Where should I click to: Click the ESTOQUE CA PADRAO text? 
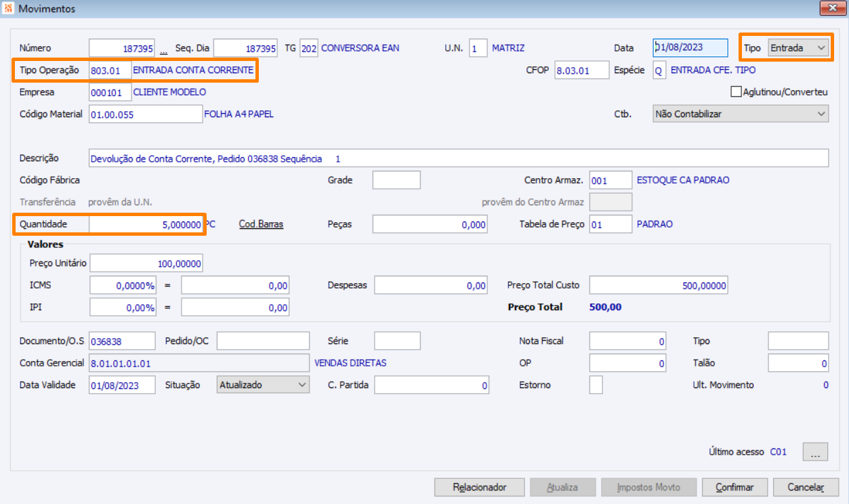coord(683,180)
